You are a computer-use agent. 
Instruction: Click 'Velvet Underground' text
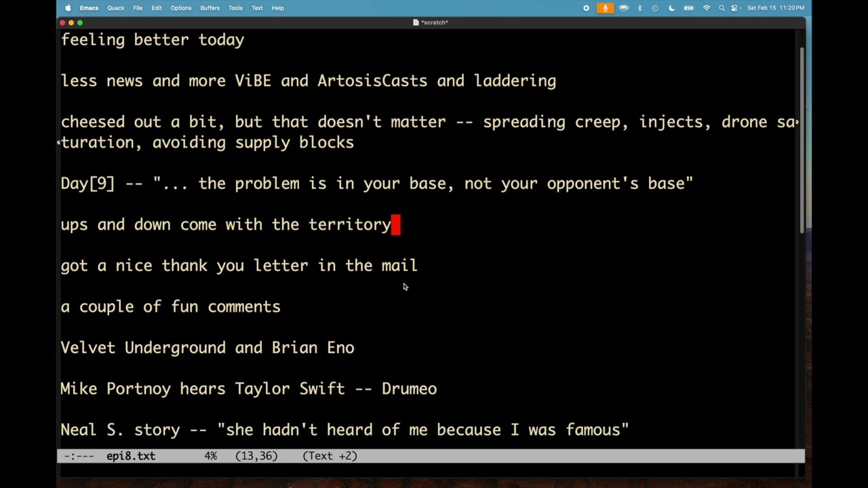(x=143, y=348)
